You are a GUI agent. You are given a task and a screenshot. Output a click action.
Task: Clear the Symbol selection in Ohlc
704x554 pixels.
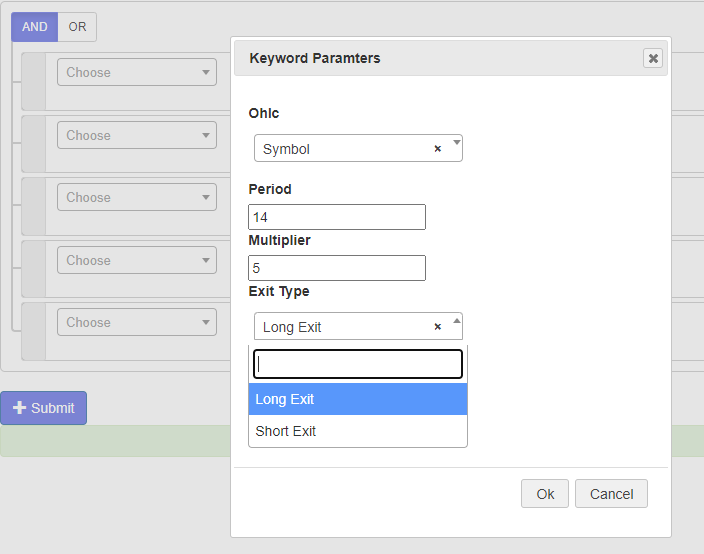438,149
